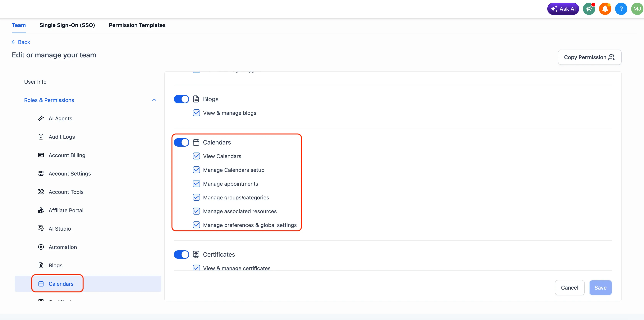
Task: Switch to the Team tab
Action: tap(19, 25)
